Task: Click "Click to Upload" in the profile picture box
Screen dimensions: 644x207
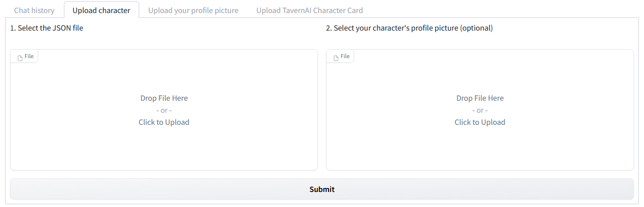Action: click(480, 122)
